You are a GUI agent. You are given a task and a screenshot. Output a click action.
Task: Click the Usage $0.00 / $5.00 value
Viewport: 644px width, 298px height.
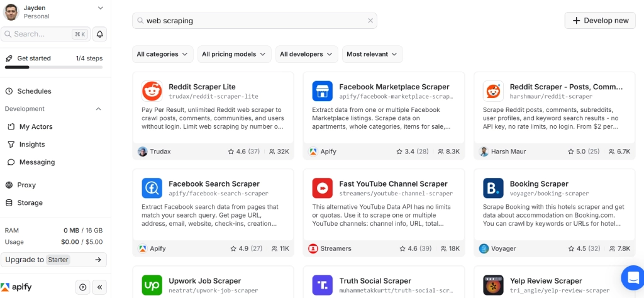82,242
